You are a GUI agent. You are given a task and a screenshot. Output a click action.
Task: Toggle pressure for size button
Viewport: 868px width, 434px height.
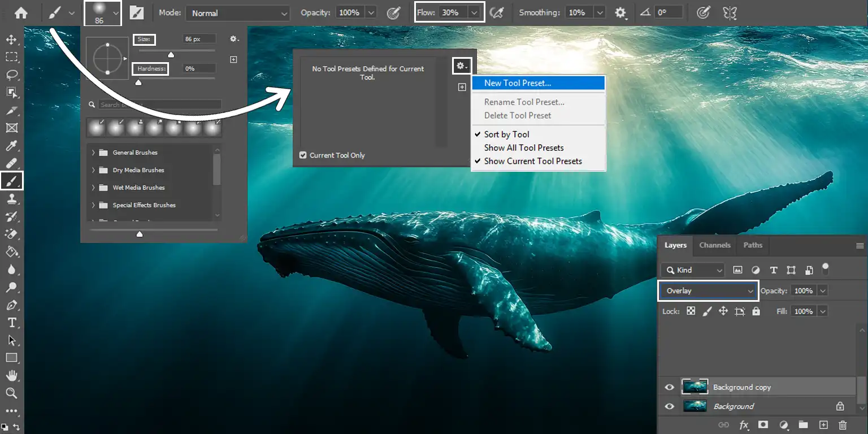[703, 12]
